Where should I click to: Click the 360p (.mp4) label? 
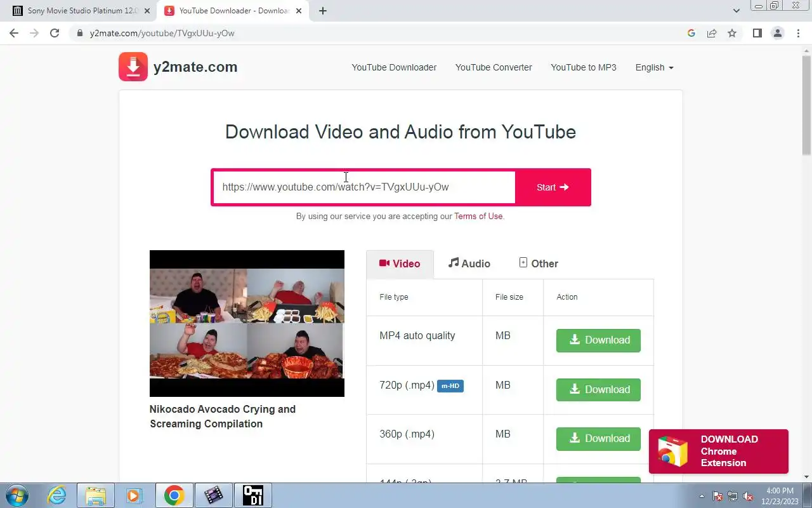407,434
